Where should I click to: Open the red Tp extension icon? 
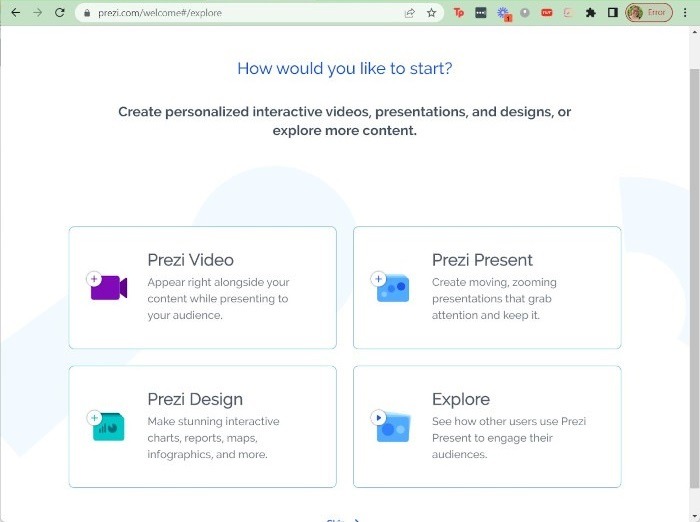coord(458,13)
